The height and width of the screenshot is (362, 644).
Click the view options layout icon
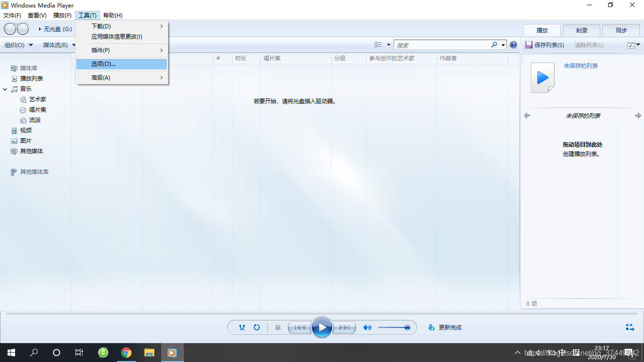click(378, 45)
